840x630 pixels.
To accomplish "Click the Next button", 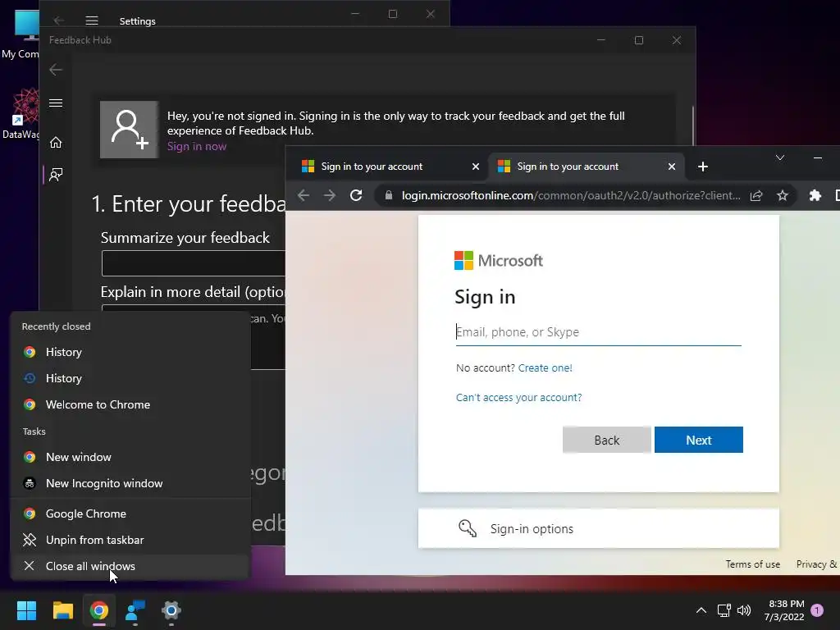I will click(x=699, y=440).
